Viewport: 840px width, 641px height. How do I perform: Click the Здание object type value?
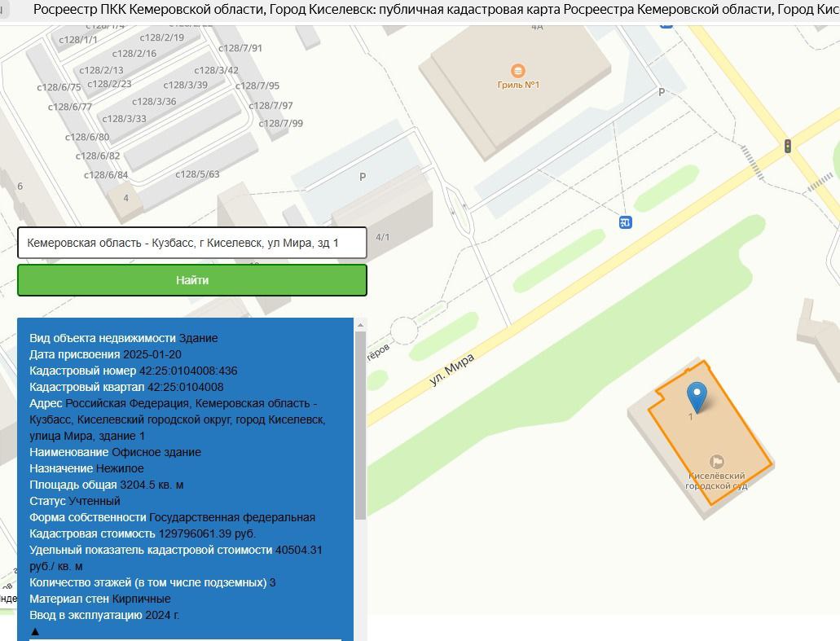[x=198, y=339]
